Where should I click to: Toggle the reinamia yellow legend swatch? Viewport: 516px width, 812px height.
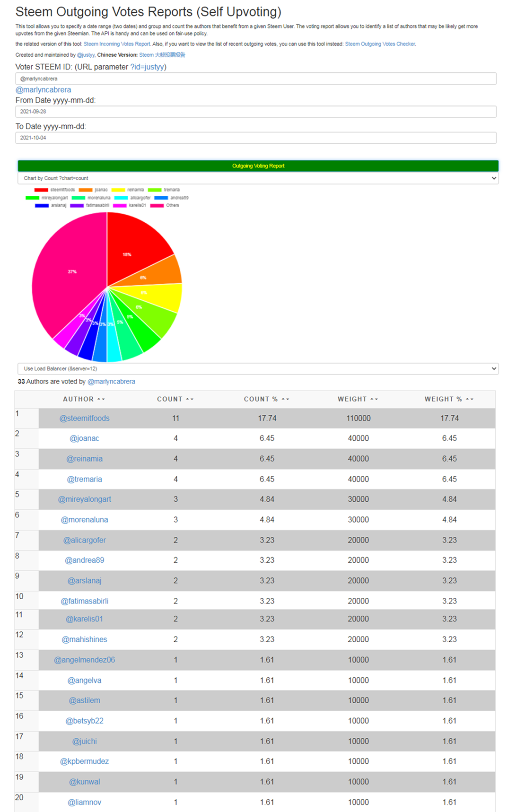click(118, 190)
